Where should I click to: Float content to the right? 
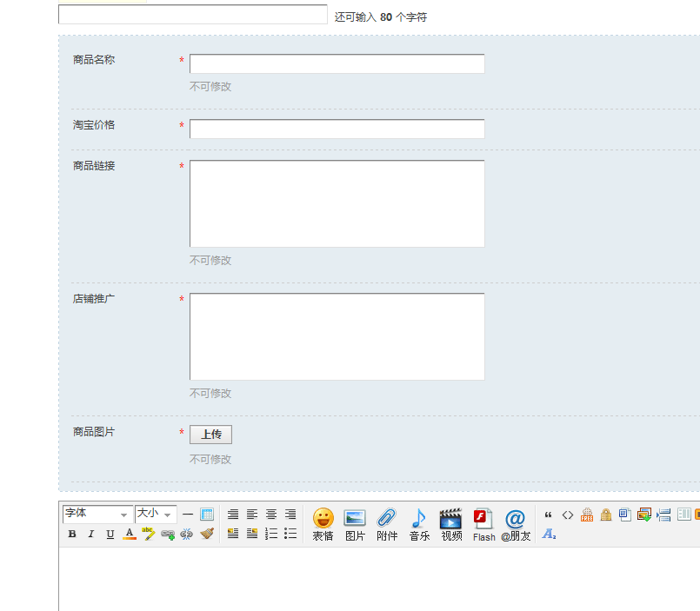(252, 534)
